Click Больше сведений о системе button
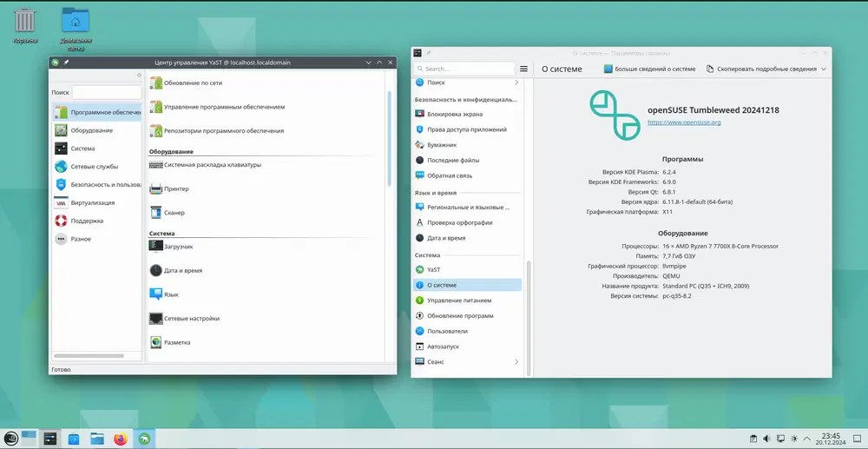Screen dimensions: 868x449 pos(649,69)
